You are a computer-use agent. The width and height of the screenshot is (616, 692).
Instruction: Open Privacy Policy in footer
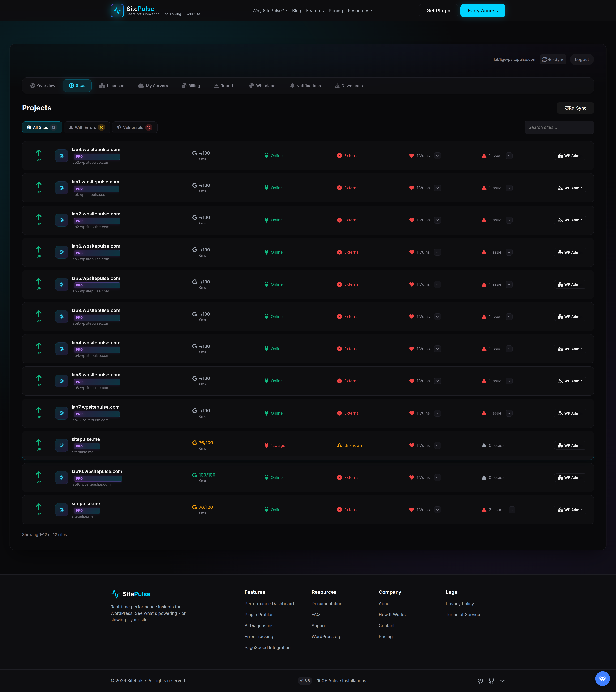point(460,604)
